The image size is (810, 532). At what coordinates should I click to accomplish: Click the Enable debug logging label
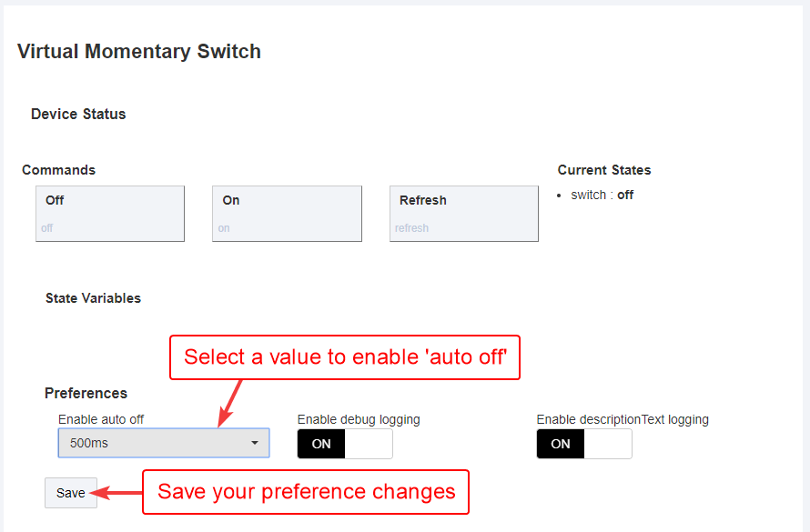coord(359,419)
